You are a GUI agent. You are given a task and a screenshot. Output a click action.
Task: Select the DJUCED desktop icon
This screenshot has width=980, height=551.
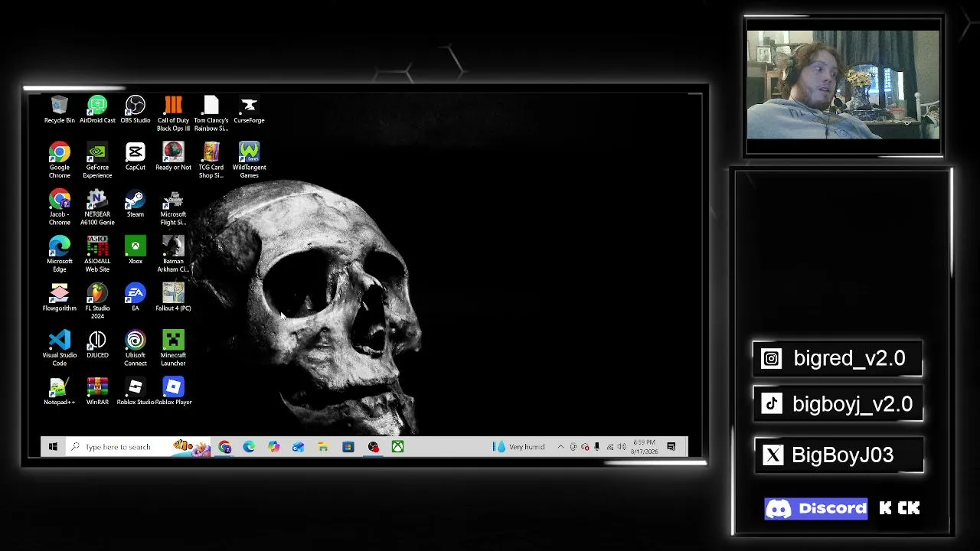click(97, 344)
